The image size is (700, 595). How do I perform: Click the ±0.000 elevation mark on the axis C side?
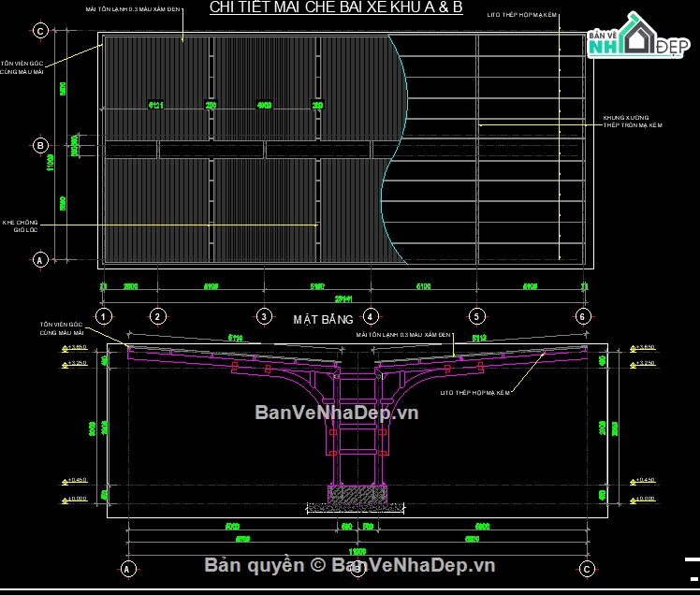[x=642, y=500]
